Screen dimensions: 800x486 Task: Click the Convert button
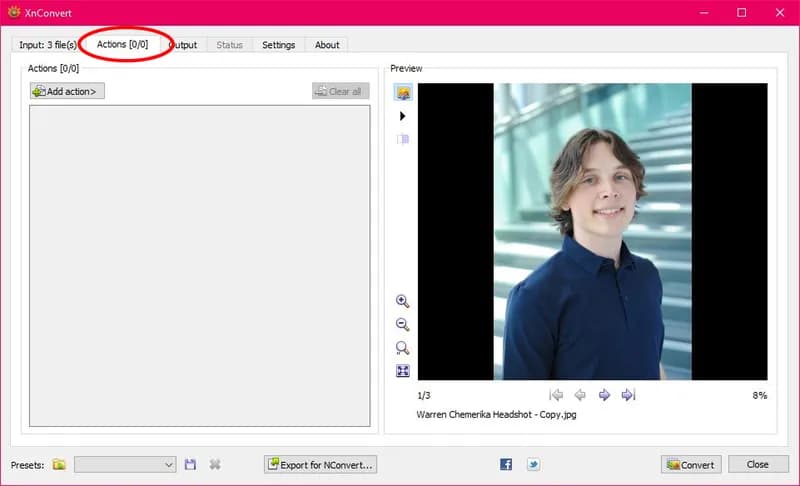point(691,465)
